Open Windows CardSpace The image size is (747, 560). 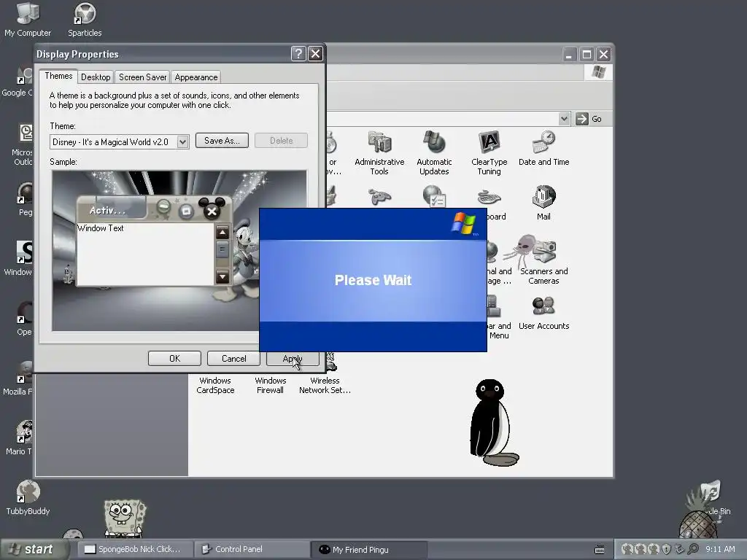(x=215, y=385)
